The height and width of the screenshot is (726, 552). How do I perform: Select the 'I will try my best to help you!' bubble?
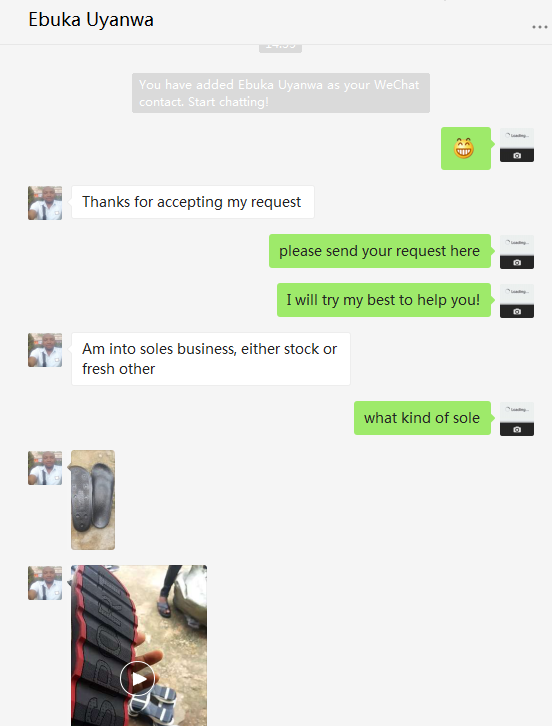pos(384,300)
